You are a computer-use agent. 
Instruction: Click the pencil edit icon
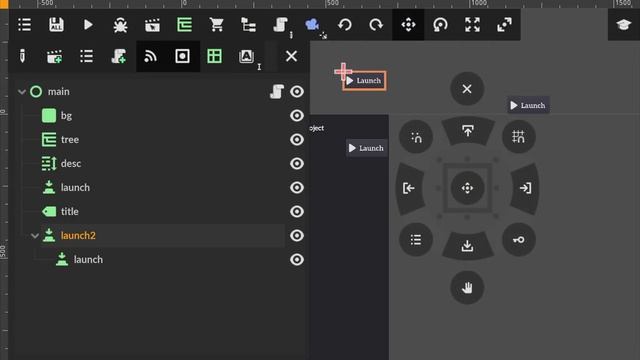[x=22, y=56]
